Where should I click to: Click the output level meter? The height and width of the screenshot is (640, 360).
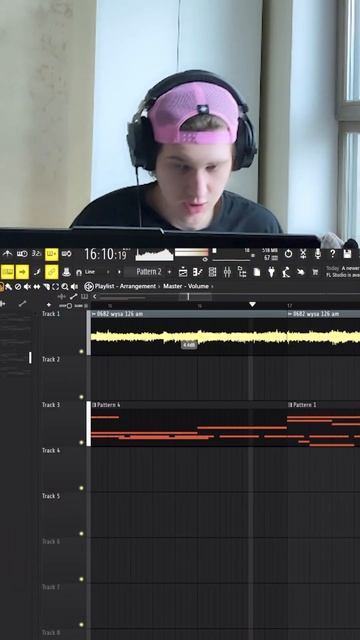[191, 252]
